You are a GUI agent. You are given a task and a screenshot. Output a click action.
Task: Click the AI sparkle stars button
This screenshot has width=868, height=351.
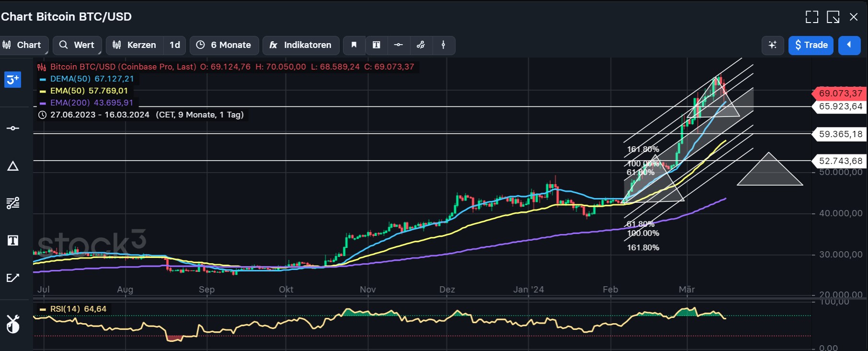(772, 45)
